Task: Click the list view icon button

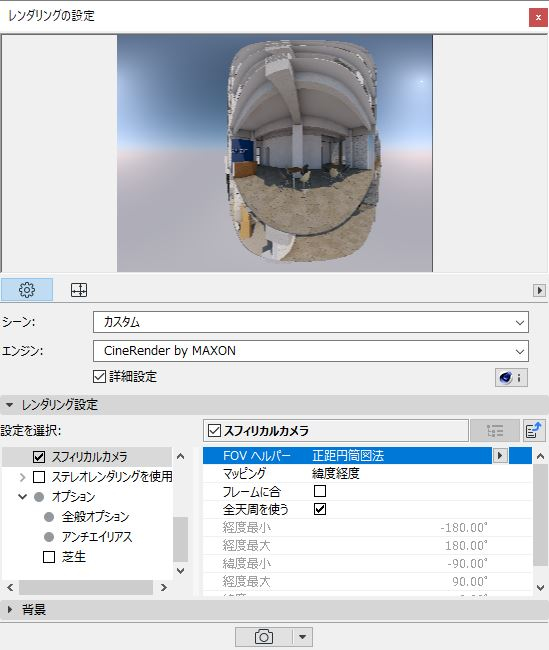Action: (x=495, y=430)
